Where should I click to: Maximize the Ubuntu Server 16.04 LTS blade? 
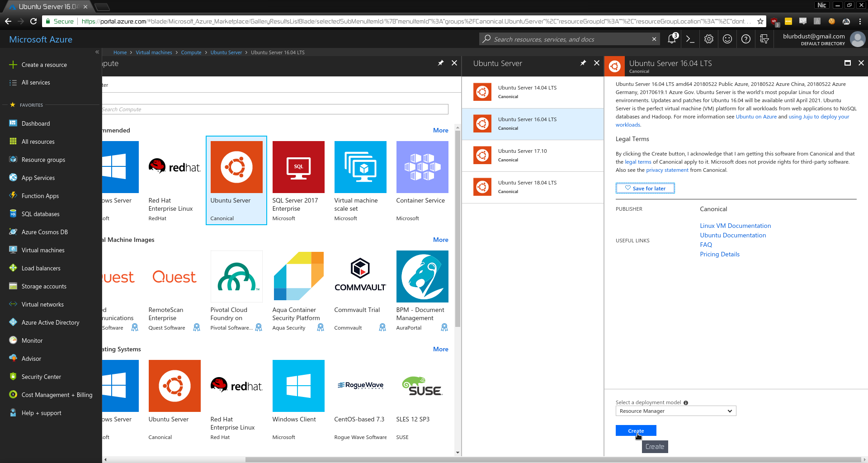click(848, 63)
